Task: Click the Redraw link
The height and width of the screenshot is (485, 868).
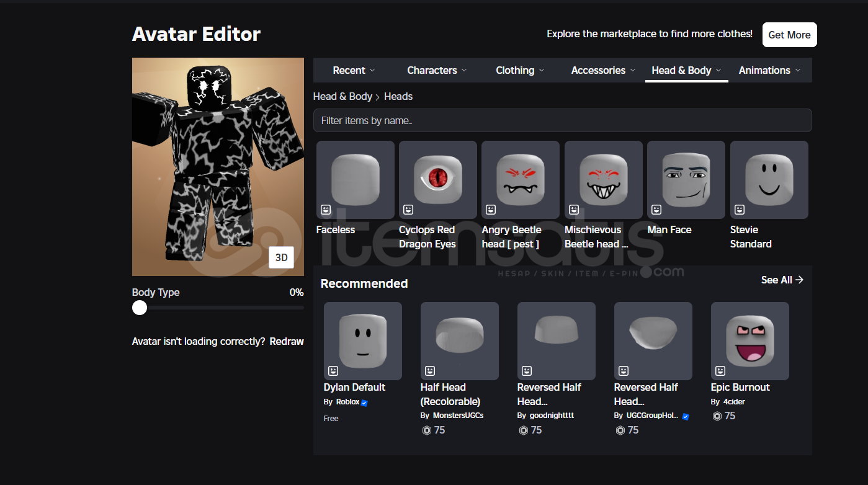Action: [287, 341]
